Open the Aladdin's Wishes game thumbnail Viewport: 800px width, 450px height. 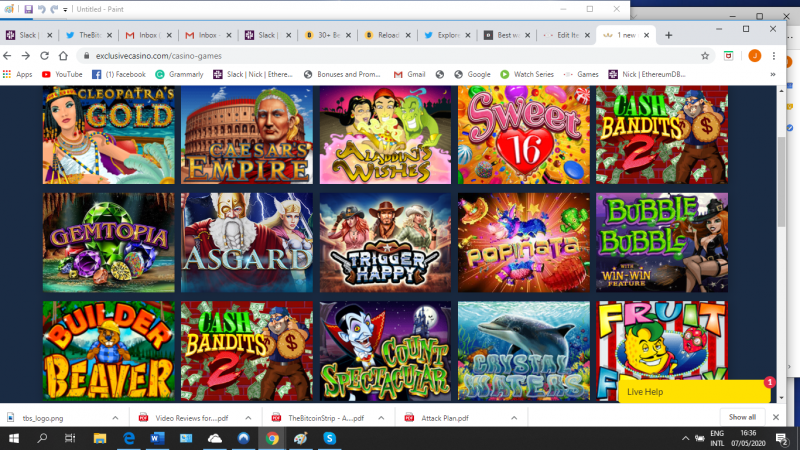tap(385, 135)
